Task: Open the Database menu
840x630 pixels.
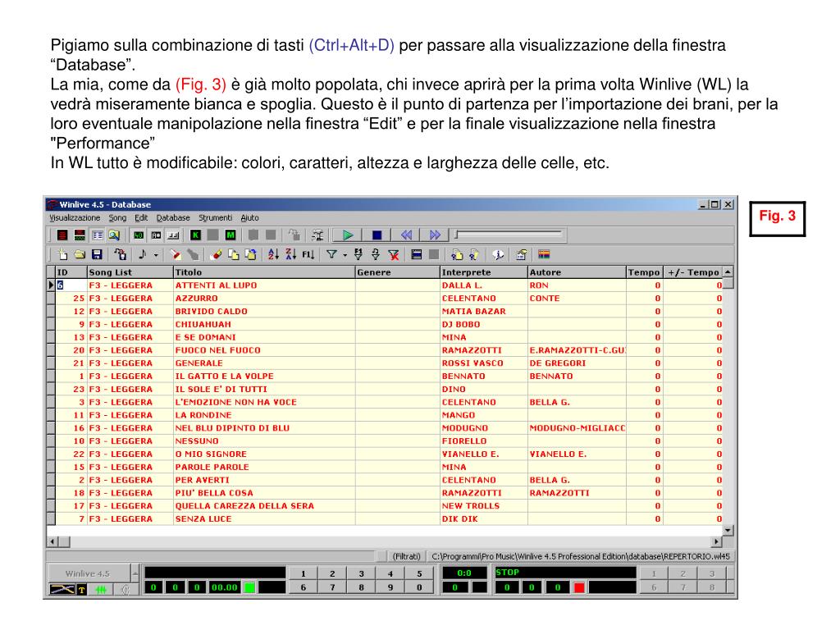Action: click(x=173, y=218)
